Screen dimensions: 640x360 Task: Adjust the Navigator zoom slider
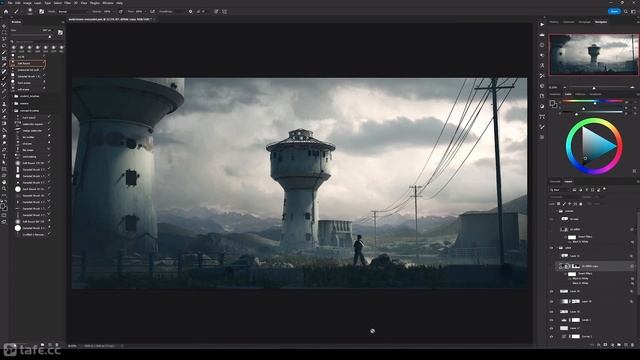click(x=594, y=87)
